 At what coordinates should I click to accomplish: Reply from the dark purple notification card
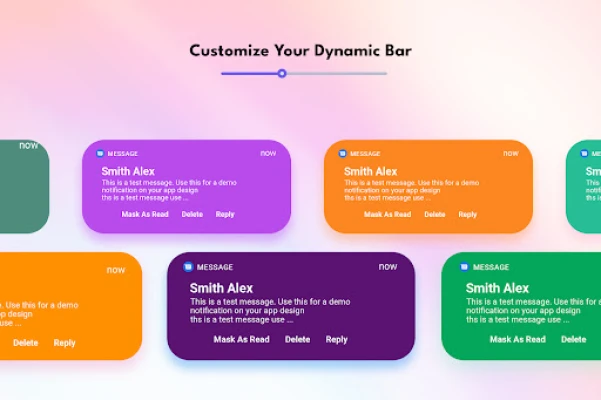pos(337,339)
